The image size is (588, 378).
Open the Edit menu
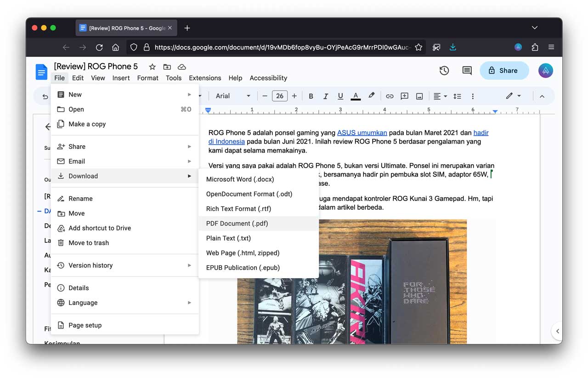(78, 78)
